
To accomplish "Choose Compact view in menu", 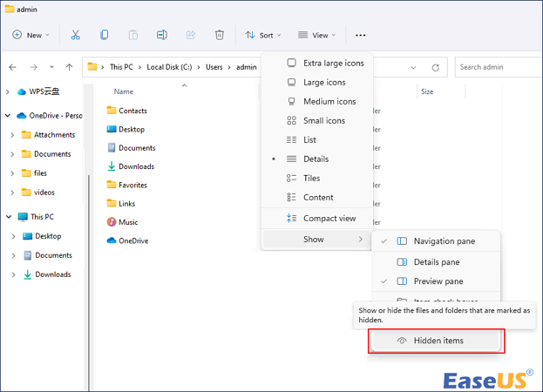I will (x=329, y=218).
